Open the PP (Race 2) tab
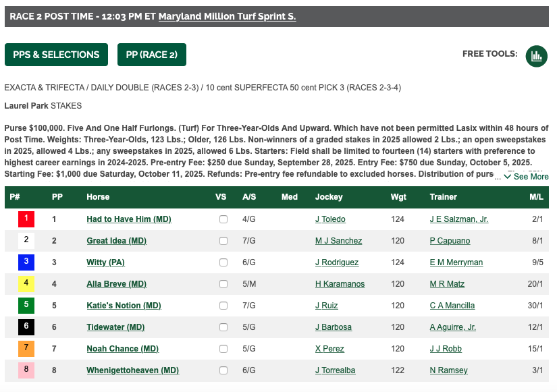Image resolution: width=557 pixels, height=392 pixels. point(152,55)
